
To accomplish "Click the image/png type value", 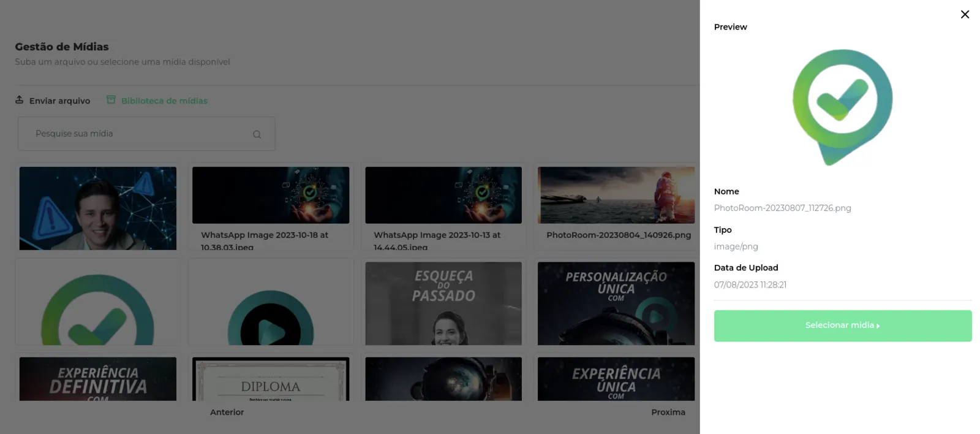I will [x=736, y=246].
